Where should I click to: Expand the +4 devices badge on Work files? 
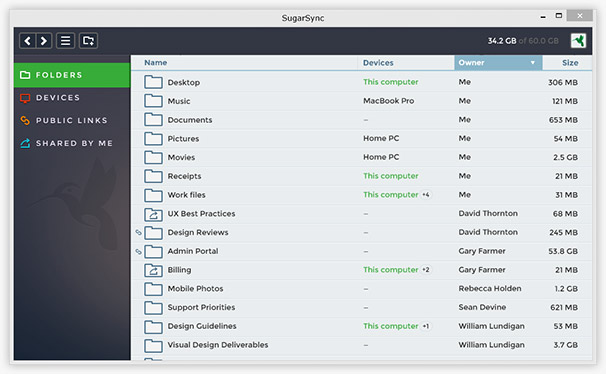point(426,195)
